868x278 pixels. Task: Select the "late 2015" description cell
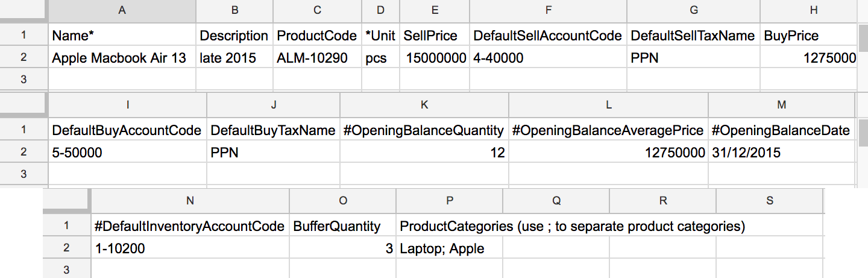pos(234,58)
